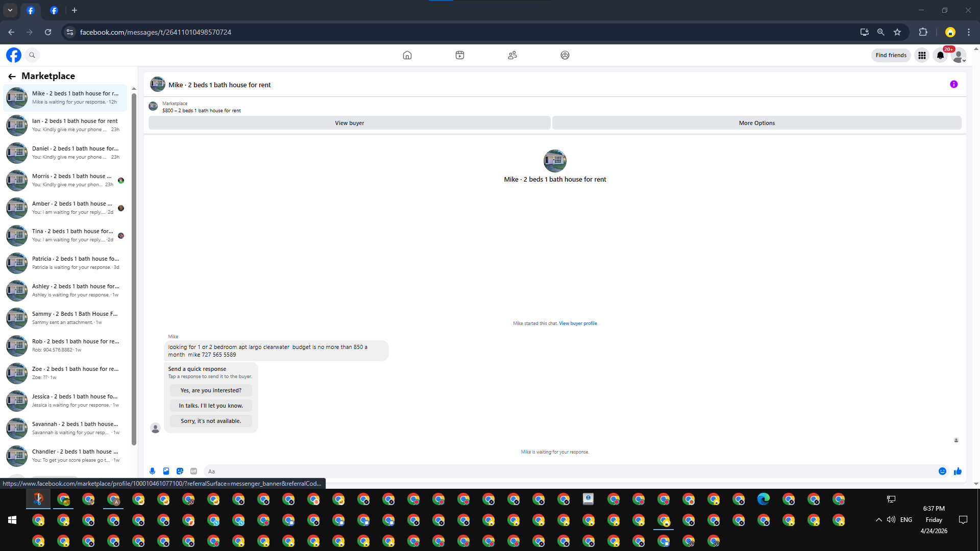Select Sammy's conversation
The width and height of the screenshot is (980, 551).
[65, 318]
